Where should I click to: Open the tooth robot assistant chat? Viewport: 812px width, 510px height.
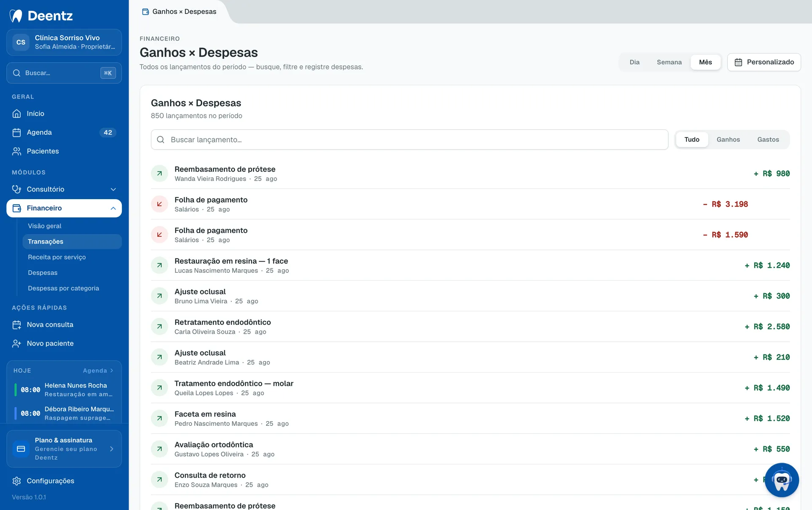click(x=782, y=480)
